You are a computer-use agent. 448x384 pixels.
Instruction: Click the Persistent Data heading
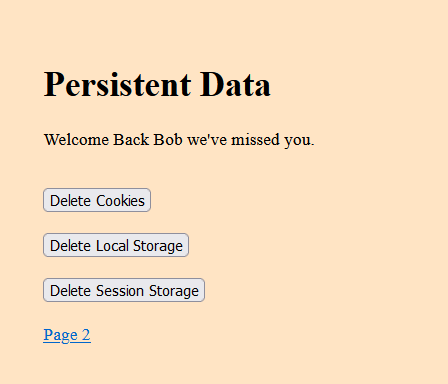click(157, 85)
